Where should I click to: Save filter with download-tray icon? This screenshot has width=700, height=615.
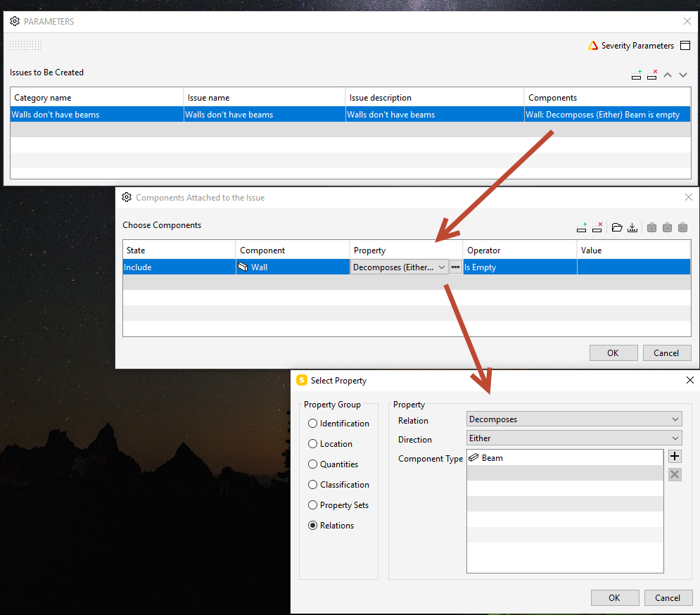click(632, 228)
